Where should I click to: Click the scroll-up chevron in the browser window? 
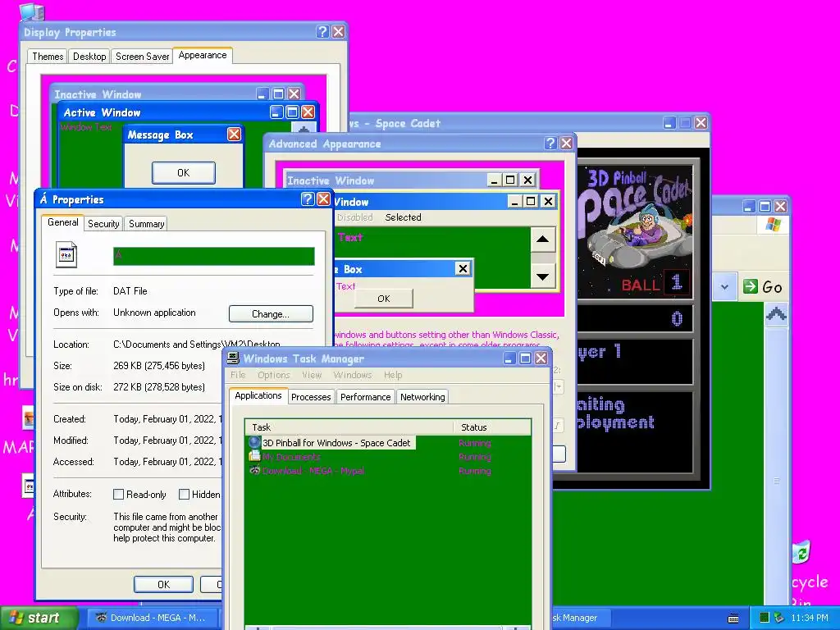(776, 314)
